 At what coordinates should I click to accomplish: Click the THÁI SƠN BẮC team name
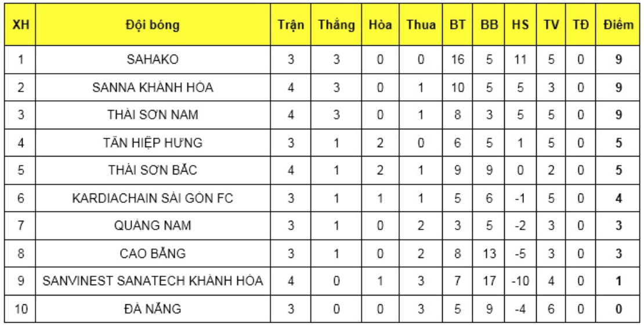pyautogui.click(x=153, y=171)
